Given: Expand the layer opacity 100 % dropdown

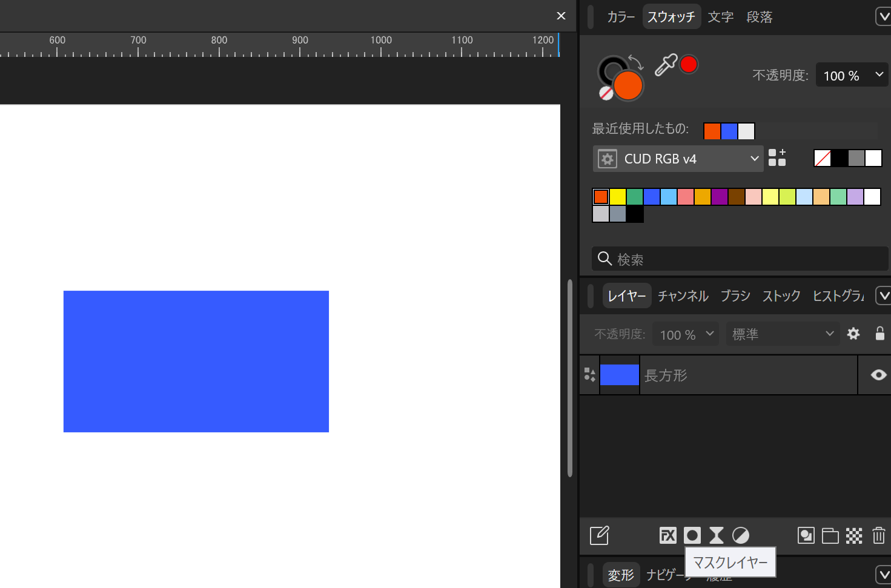Looking at the screenshot, I should [686, 334].
